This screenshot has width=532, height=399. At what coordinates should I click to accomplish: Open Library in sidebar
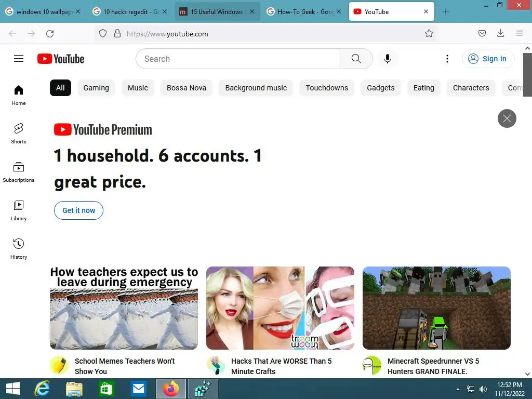(x=19, y=211)
